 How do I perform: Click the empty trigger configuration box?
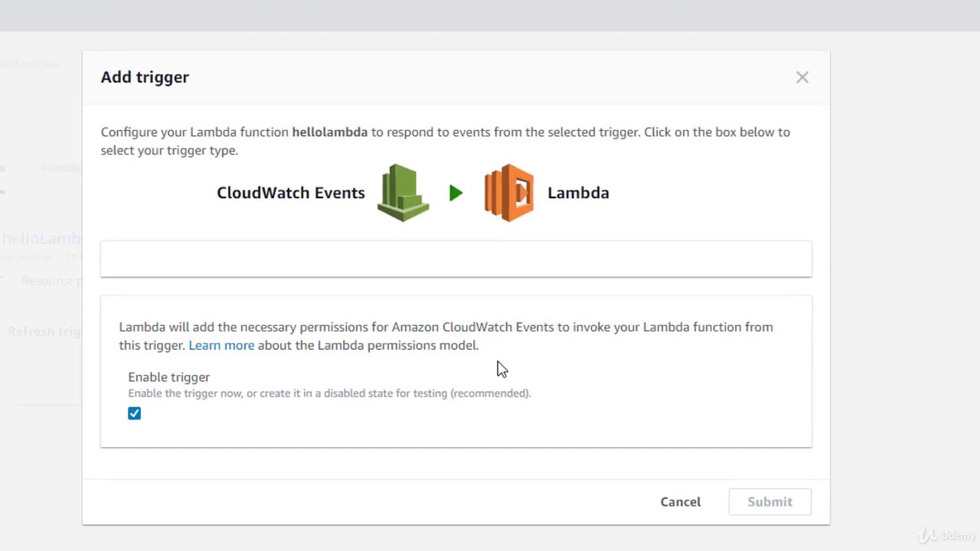tap(456, 259)
